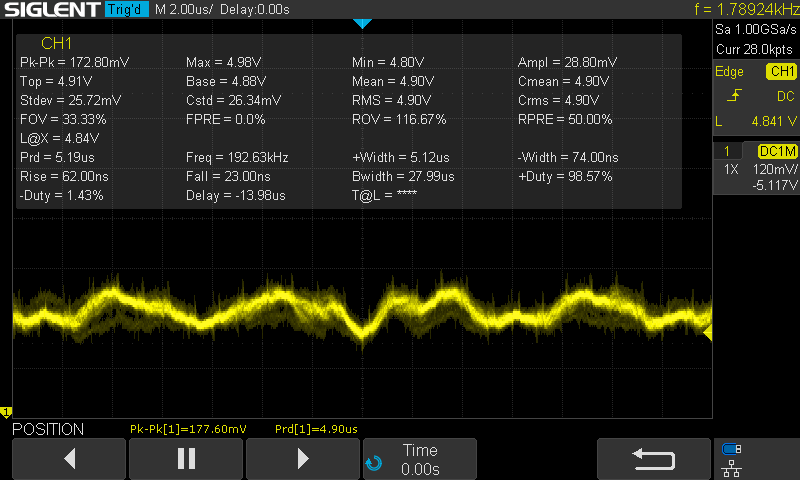Screen dimensions: 800x480
Task: Click the frequency counter f = 1.78924kHz
Action: click(747, 9)
